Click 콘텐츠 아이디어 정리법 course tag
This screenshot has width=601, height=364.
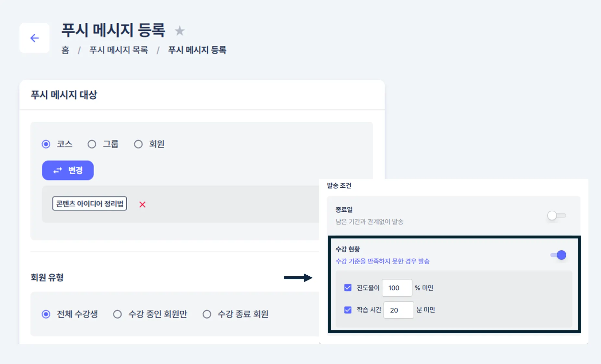click(90, 204)
